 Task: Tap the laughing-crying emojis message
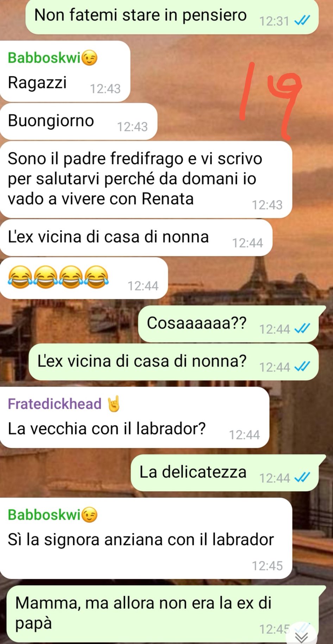pyautogui.click(x=84, y=278)
